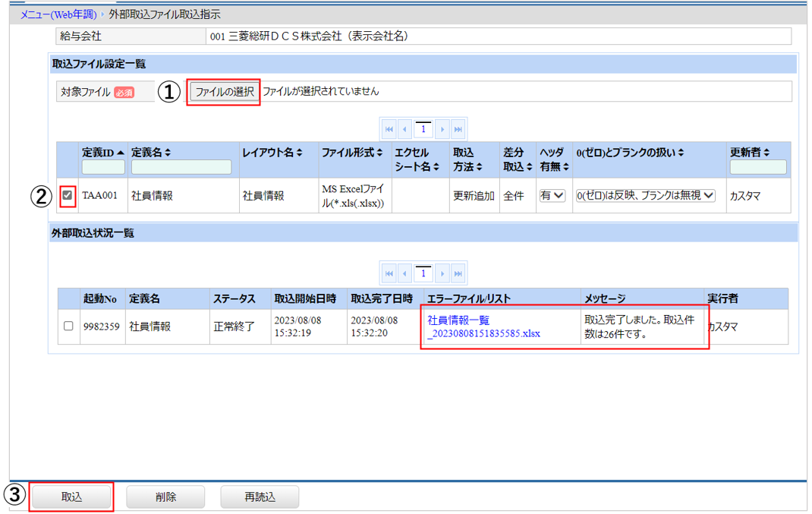Open 社員情報一覧_20230808151835585.xlsx link
812x514 pixels.
[x=483, y=327]
